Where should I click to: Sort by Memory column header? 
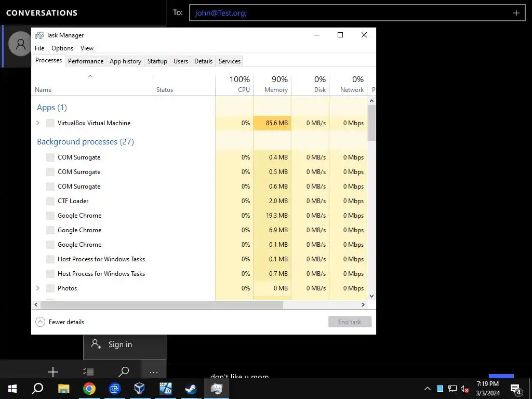pos(272,85)
